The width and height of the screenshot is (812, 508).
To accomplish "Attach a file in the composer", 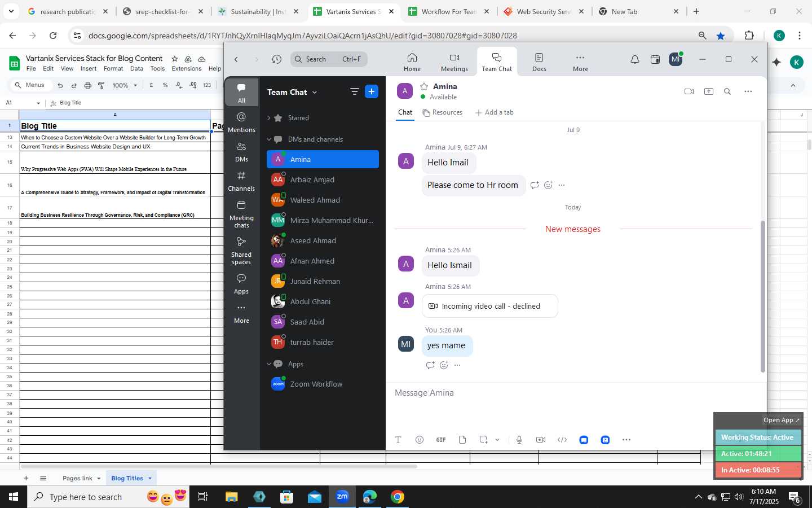I will point(462,440).
